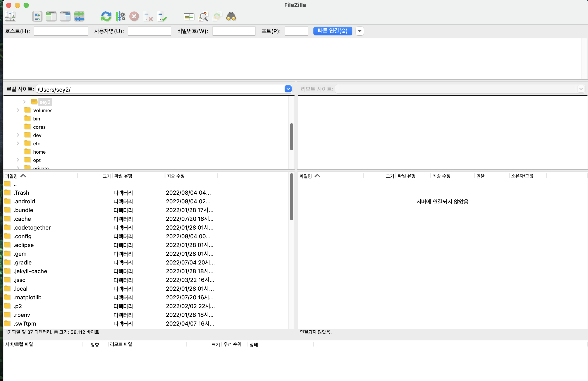Click local file list vertical scrollbar
The image size is (588, 381).
tap(291, 196)
